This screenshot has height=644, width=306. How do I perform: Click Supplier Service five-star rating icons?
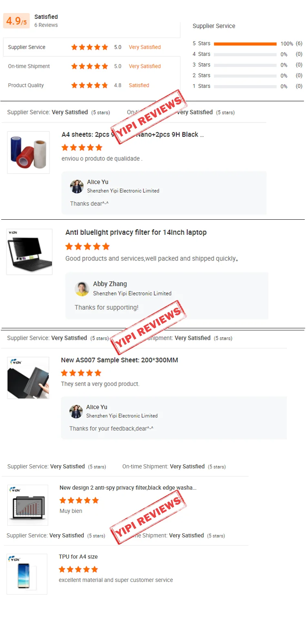coord(90,47)
